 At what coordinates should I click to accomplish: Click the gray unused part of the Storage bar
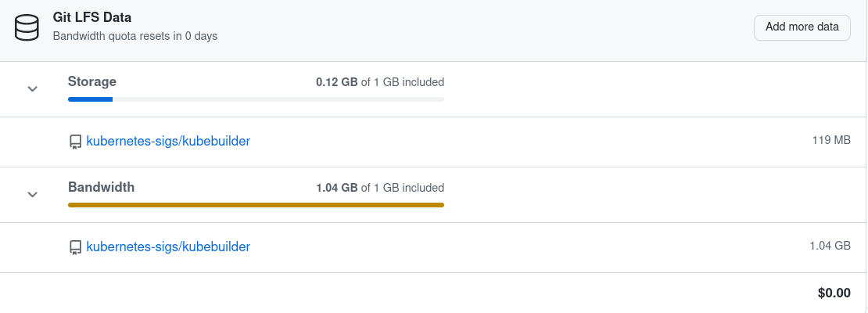278,99
